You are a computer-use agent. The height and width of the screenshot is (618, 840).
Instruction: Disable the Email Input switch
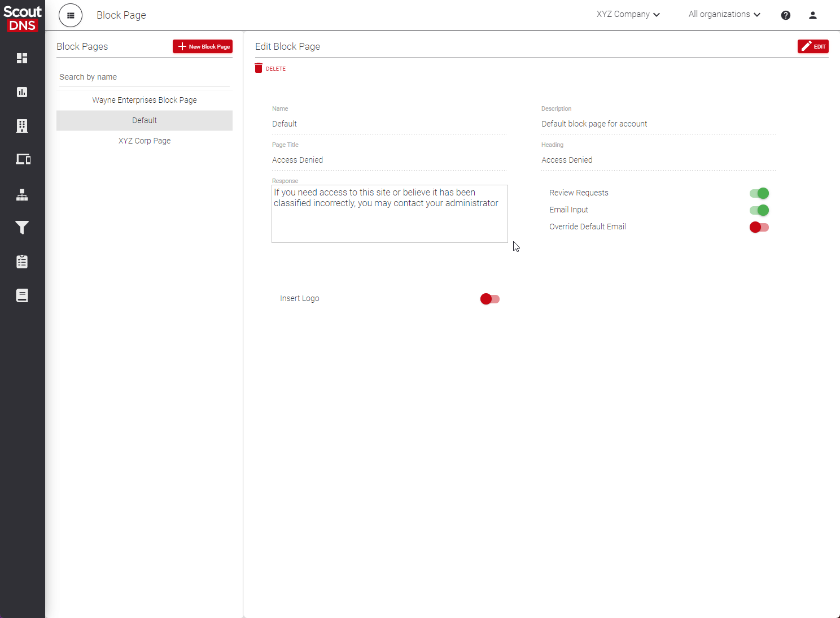(759, 210)
